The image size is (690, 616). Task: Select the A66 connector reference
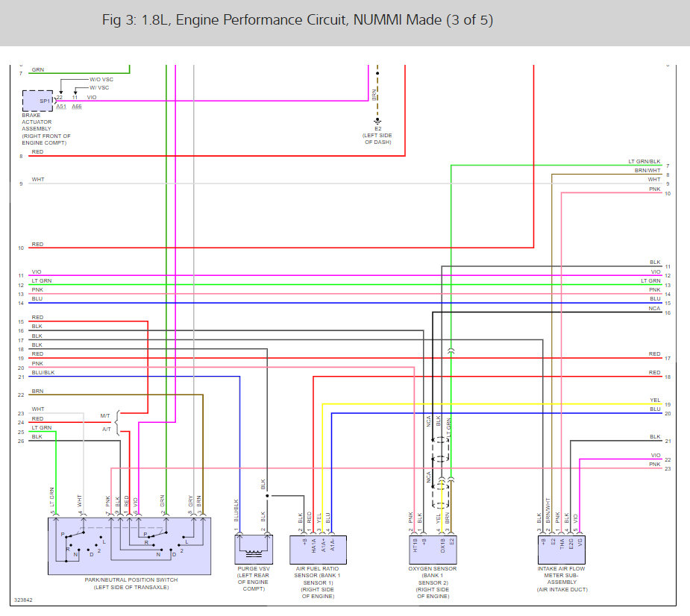point(77,107)
